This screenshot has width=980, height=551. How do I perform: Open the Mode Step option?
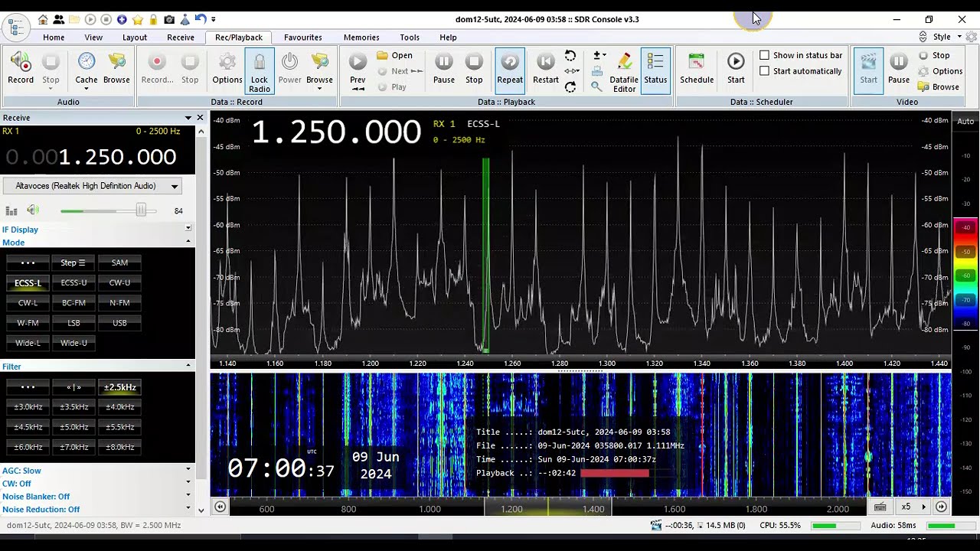coord(73,262)
